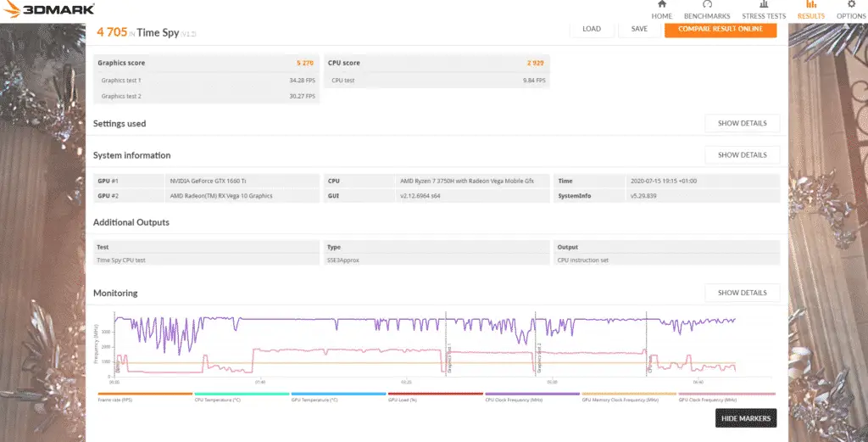This screenshot has height=442, width=868.
Task: Show details for System information
Action: [743, 155]
